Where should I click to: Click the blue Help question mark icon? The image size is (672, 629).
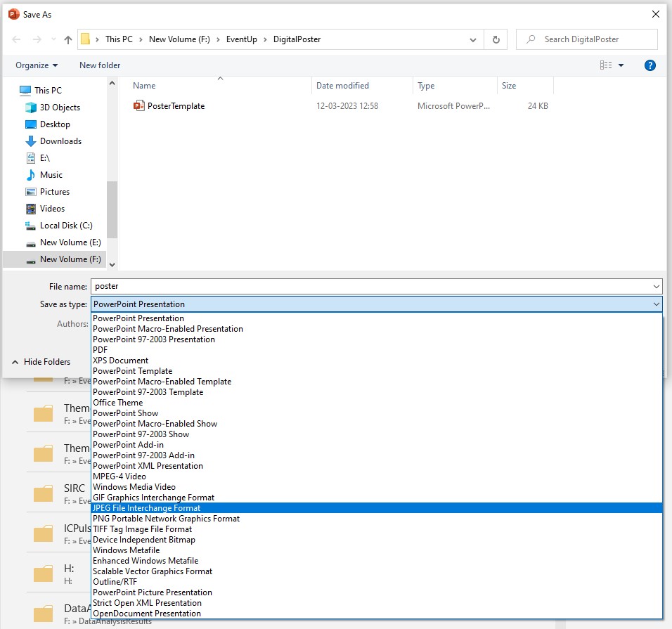(650, 65)
